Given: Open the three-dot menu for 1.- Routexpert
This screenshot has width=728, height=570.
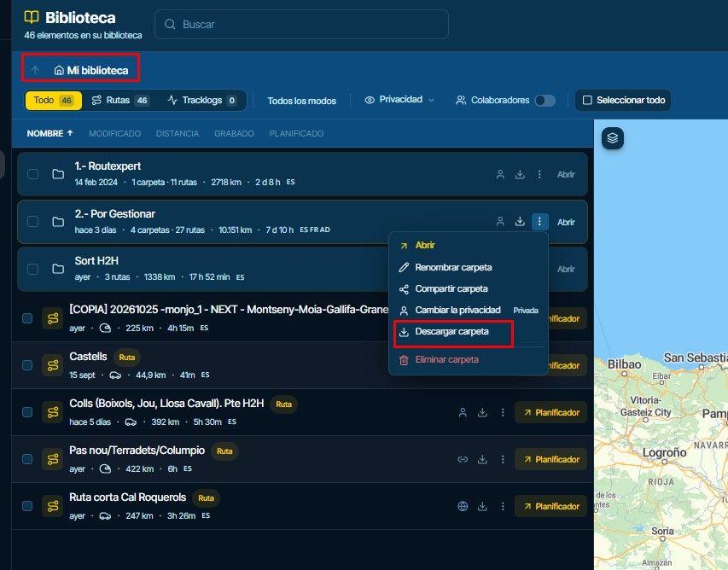Looking at the screenshot, I should [539, 175].
